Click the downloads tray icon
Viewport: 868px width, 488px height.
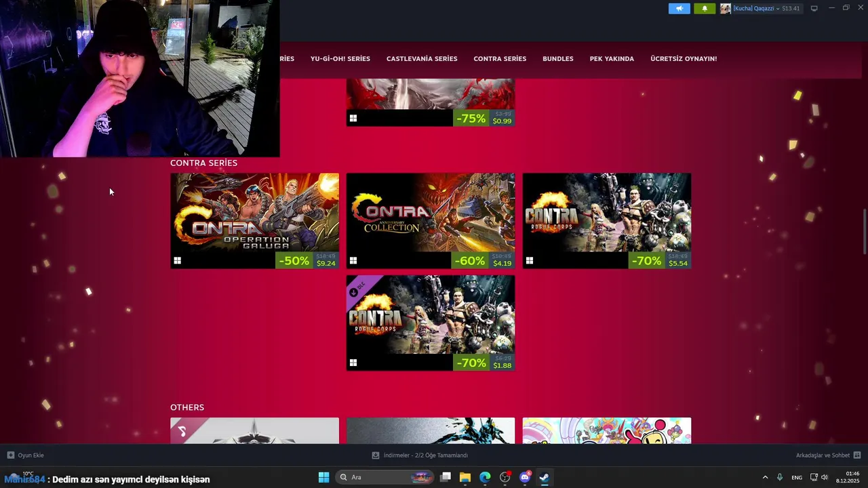tap(376, 455)
